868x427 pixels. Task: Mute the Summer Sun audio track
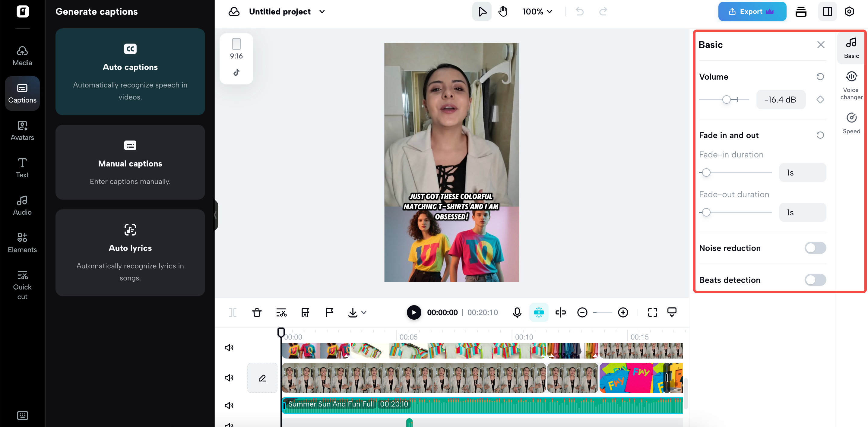[229, 405]
